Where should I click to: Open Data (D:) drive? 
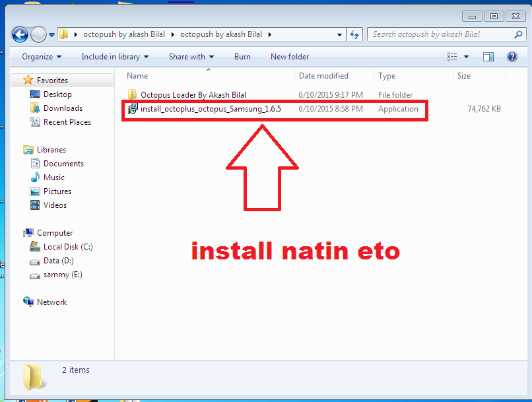58,261
